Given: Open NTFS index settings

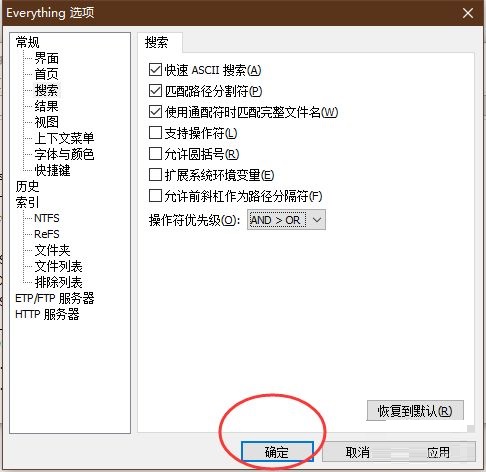Looking at the screenshot, I should pyautogui.click(x=47, y=218).
